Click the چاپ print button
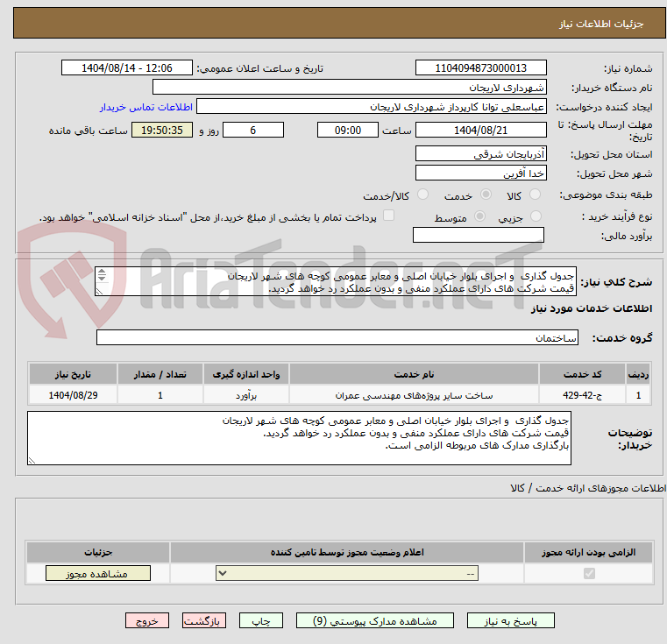Image resolution: width=667 pixels, height=644 pixels. coord(261,620)
